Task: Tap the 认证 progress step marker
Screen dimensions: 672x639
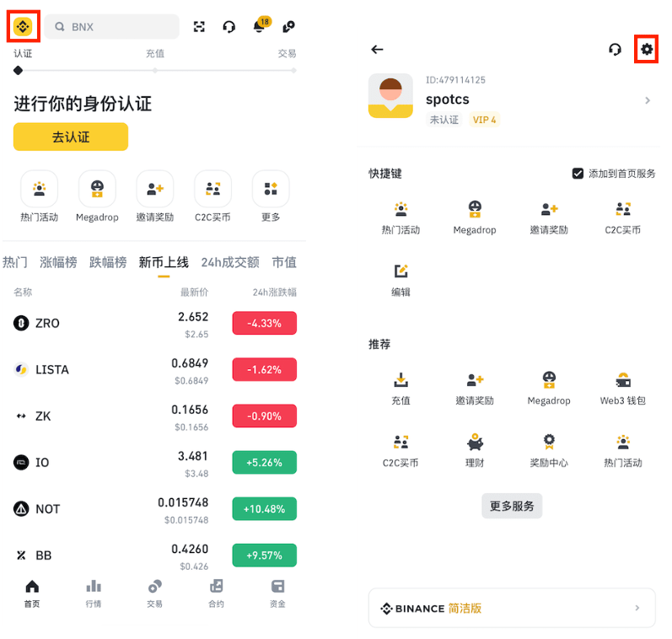Action: (18, 70)
